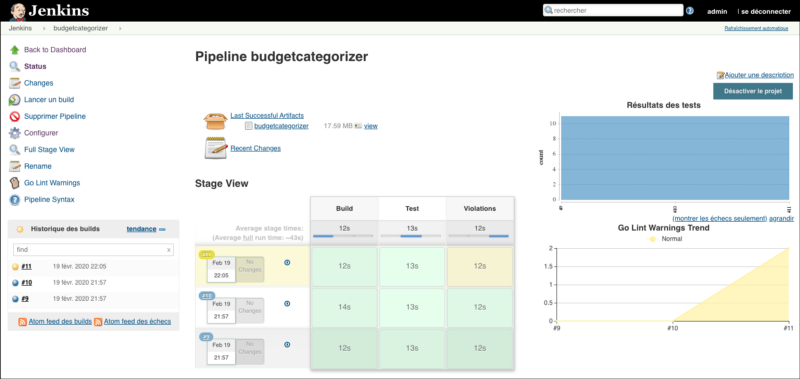Image resolution: width=800 pixels, height=379 pixels.
Task: Click the Build stage average progress bar
Action: pos(344,236)
